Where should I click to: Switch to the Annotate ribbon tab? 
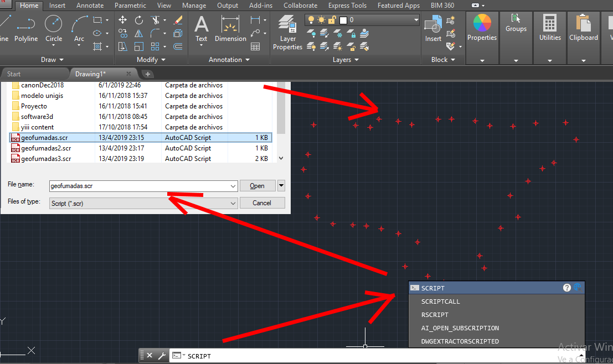coord(90,6)
